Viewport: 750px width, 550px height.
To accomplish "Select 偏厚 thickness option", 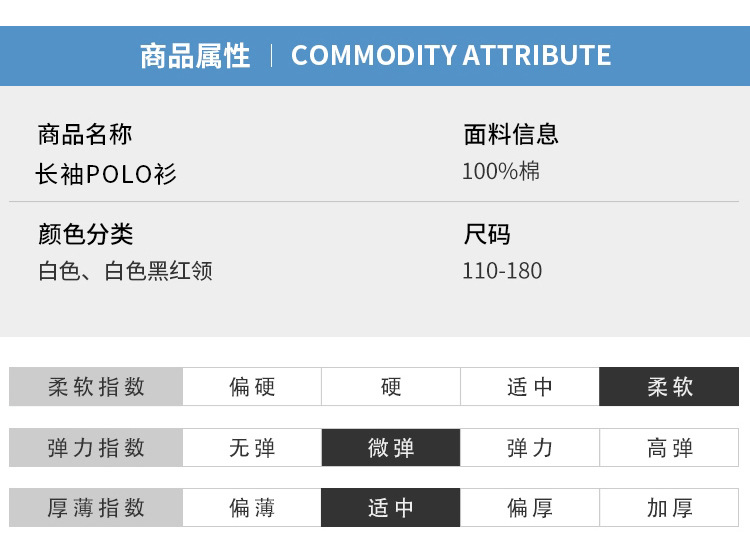I will pos(530,508).
